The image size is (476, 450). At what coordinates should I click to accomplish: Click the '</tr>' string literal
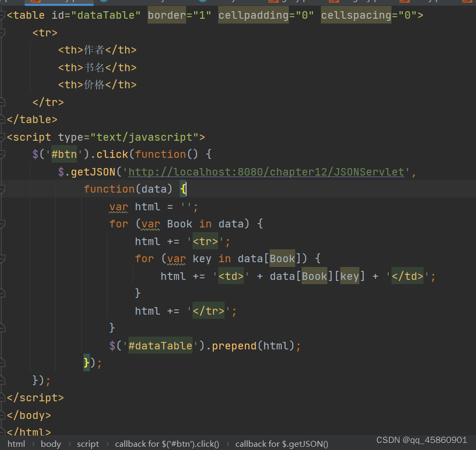(209, 311)
